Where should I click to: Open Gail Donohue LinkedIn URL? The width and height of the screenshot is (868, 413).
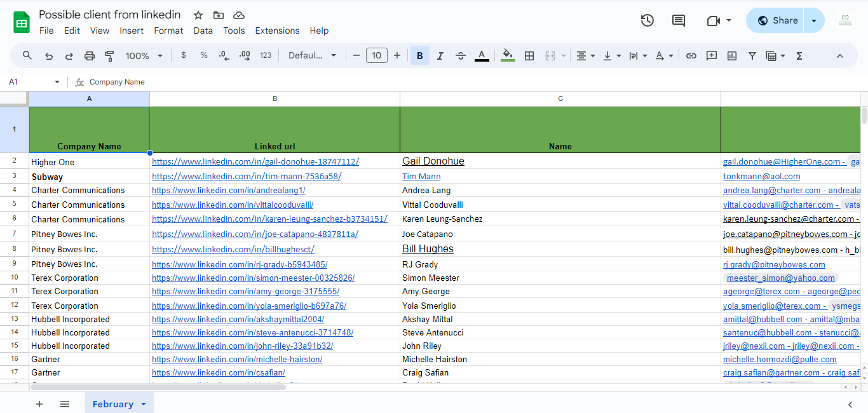(255, 162)
